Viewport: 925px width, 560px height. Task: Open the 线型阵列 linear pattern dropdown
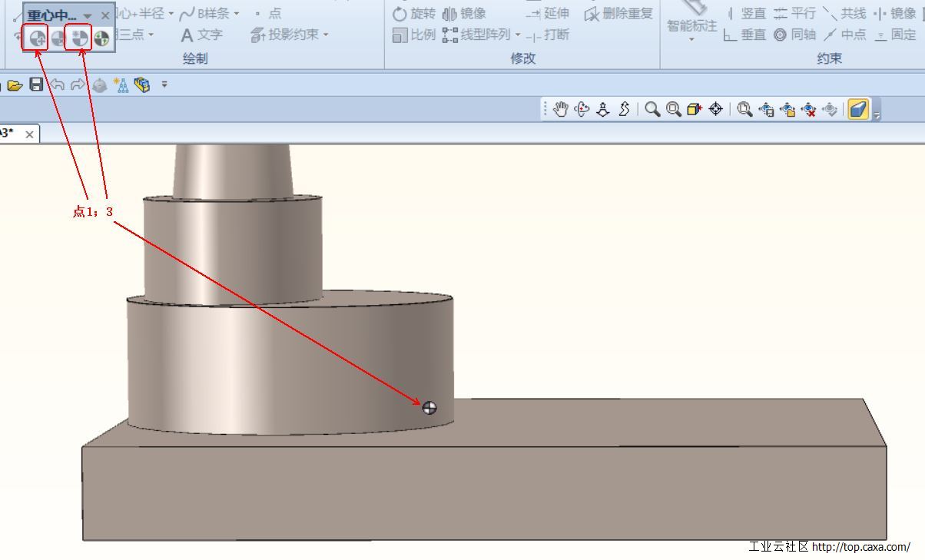[x=518, y=35]
